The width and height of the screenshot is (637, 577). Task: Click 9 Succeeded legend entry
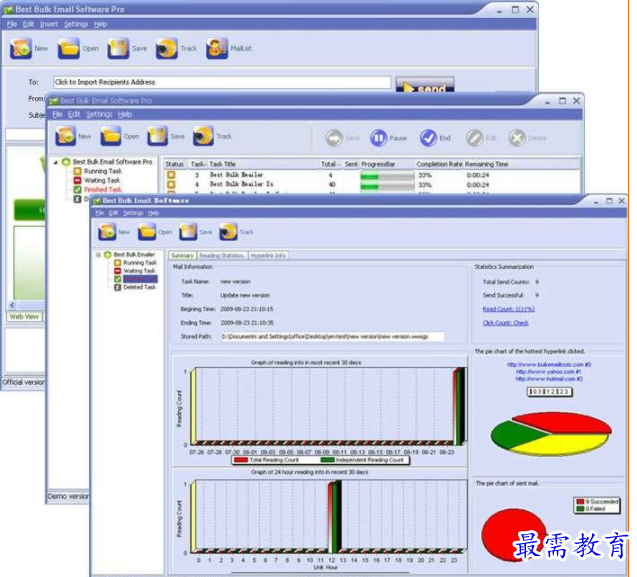(x=598, y=502)
